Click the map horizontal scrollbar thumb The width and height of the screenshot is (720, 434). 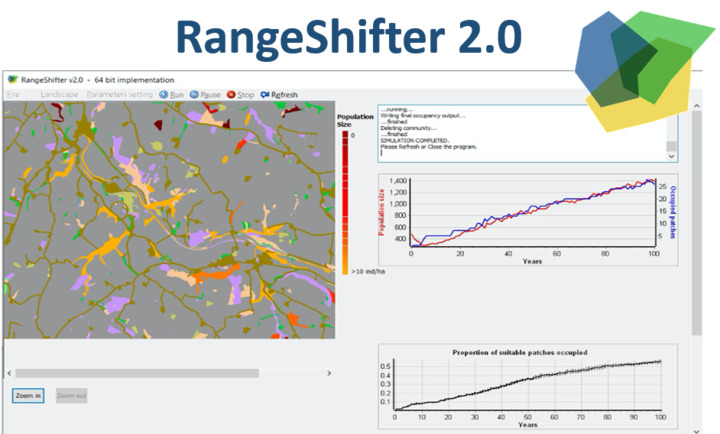(137, 373)
